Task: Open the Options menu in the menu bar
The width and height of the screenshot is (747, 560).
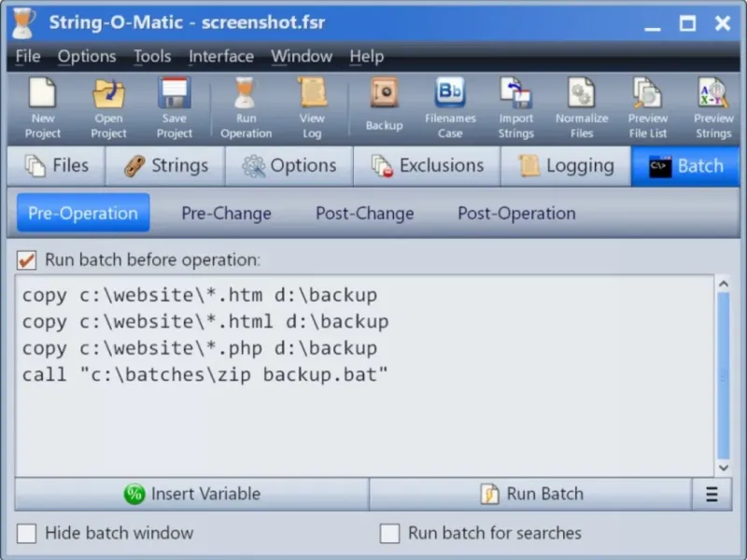Action: pos(87,56)
